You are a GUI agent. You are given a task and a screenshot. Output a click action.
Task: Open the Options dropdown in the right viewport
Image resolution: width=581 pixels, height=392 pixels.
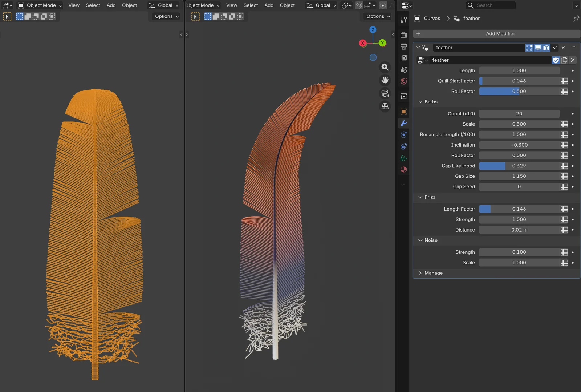(x=378, y=16)
